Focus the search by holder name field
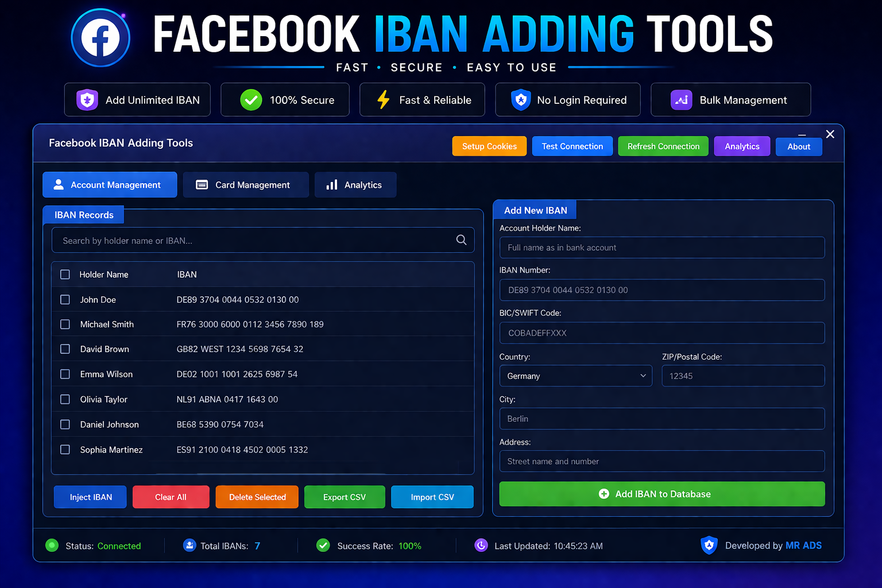The height and width of the screenshot is (588, 882). [x=263, y=241]
